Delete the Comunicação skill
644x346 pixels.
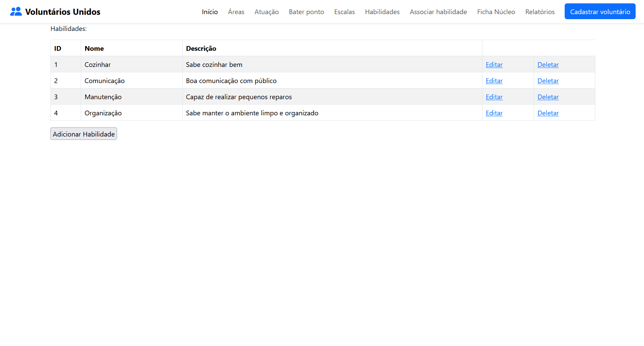548,80
